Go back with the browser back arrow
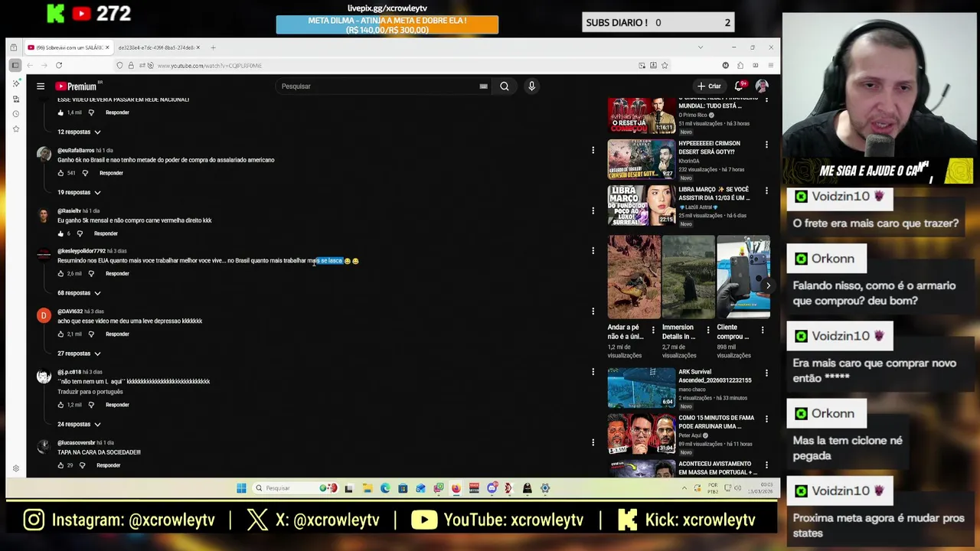The width and height of the screenshot is (980, 551). point(30,66)
